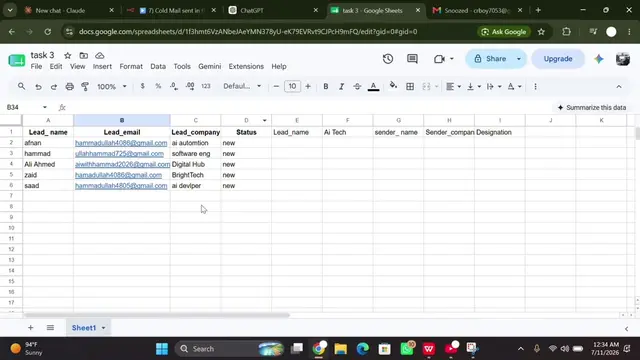Click the font size field showing 10

click(x=292, y=86)
